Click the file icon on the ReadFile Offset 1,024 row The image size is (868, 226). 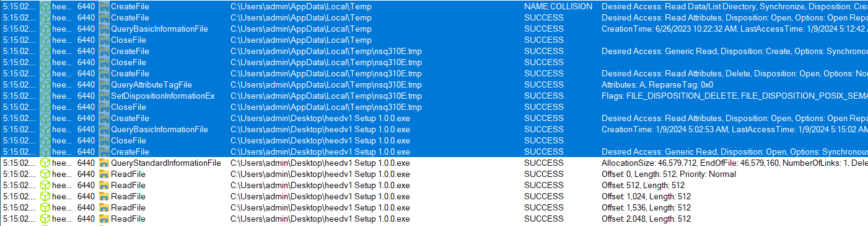104,196
